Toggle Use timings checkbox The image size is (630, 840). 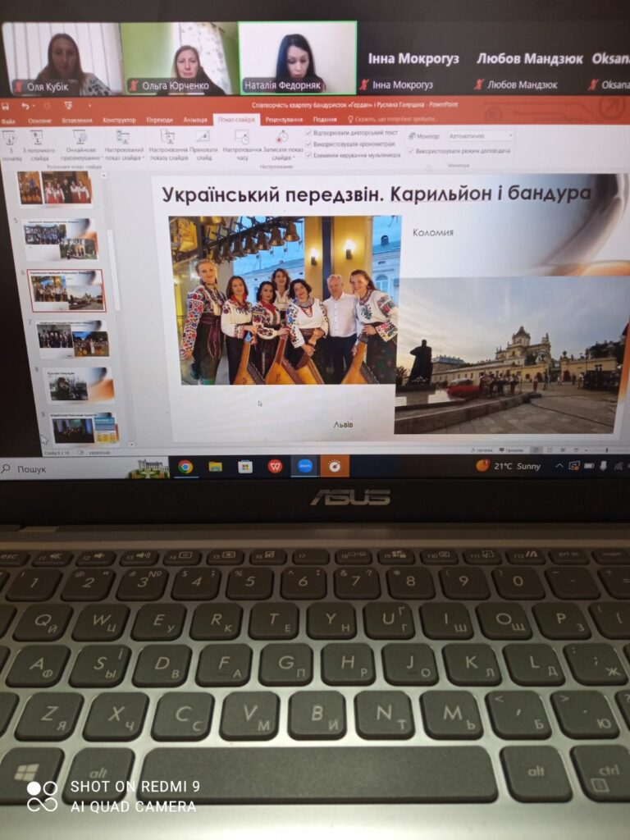[x=308, y=144]
